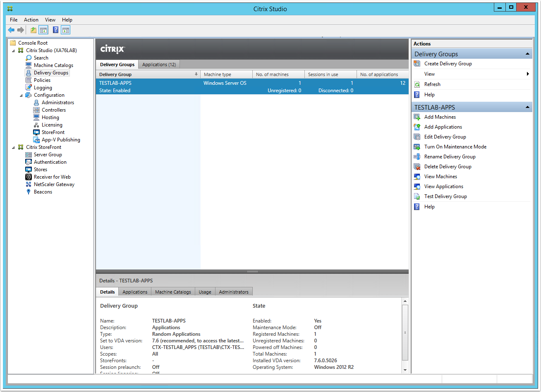Open the Action menu
This screenshot has height=392, width=541.
[31, 20]
